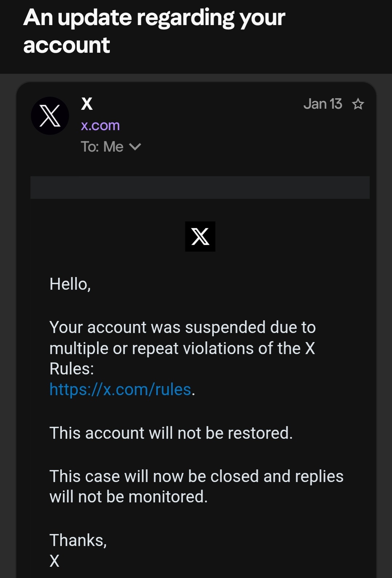Viewport: 392px width, 578px height.
Task: Click the bold sender name X
Action: [x=87, y=104]
